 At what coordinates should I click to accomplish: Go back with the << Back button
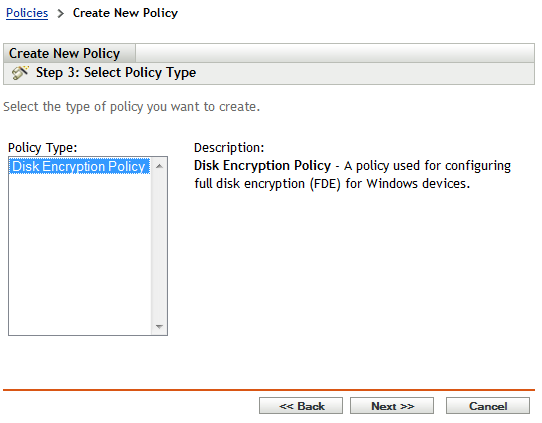coord(301,406)
